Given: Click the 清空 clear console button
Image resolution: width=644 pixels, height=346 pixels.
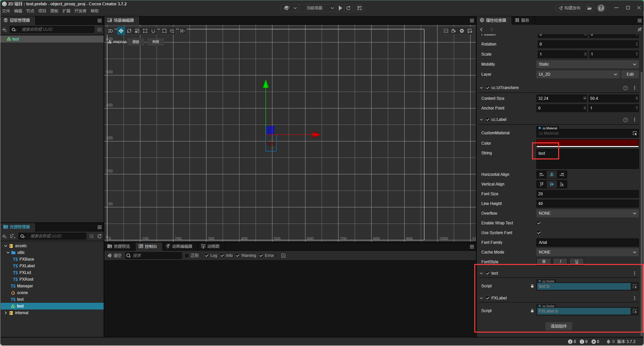Looking at the screenshot, I should (114, 256).
